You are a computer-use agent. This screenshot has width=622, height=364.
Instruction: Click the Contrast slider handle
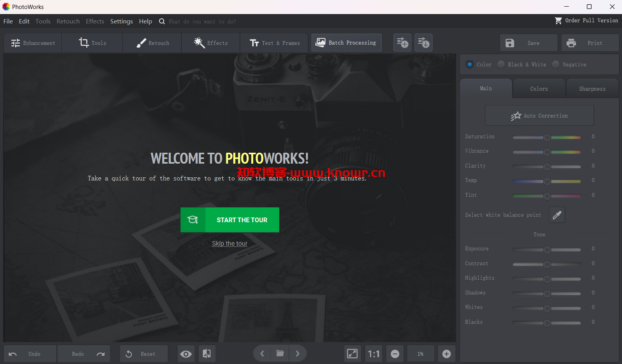pyautogui.click(x=547, y=264)
